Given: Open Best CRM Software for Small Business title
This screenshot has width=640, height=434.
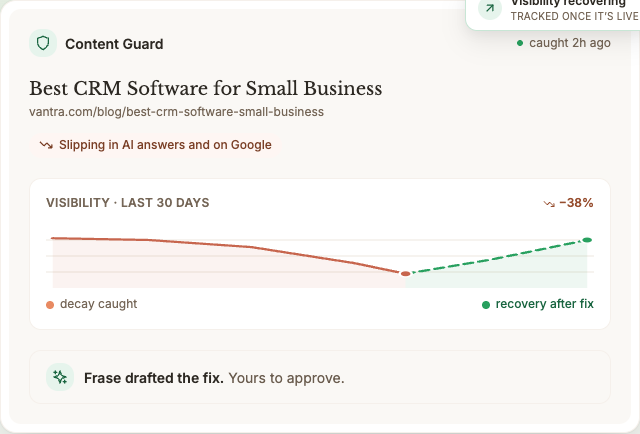Looking at the screenshot, I should tap(206, 88).
